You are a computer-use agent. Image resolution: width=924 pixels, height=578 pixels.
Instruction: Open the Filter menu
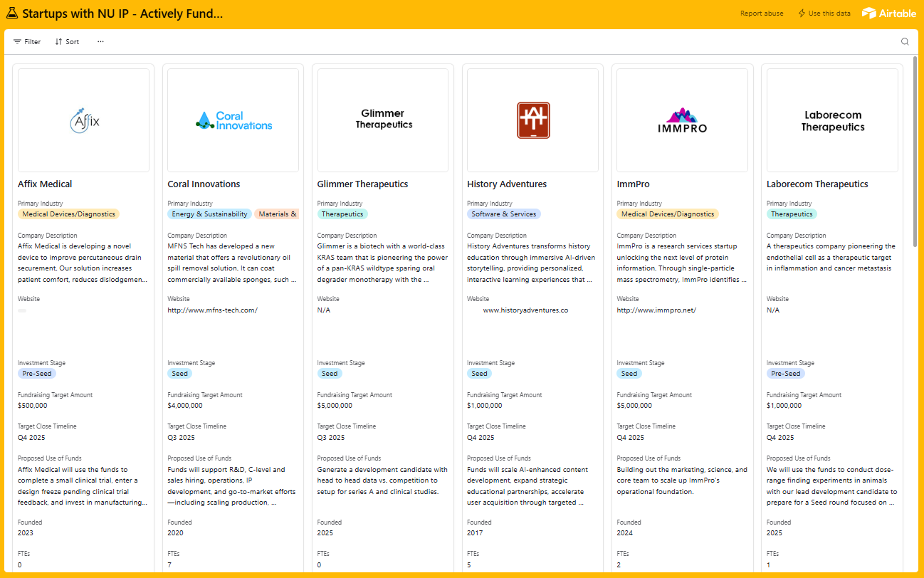pos(27,42)
